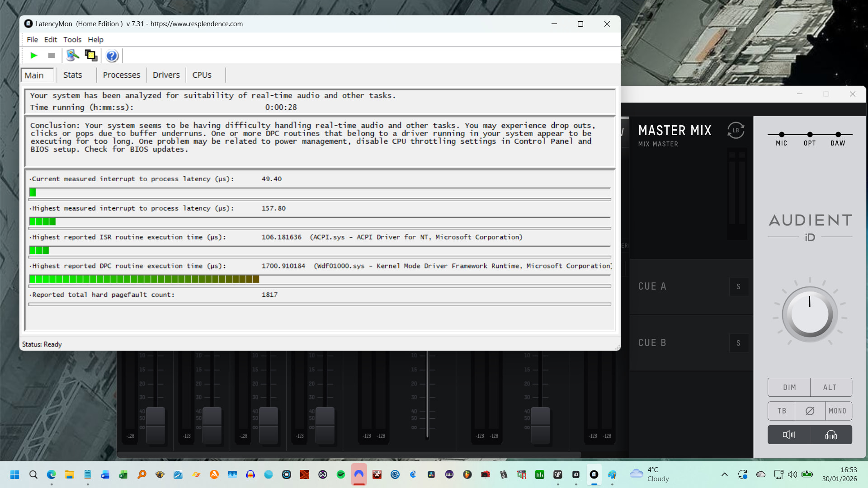
Task: Toggle the phase invert Ø button
Action: 810,411
